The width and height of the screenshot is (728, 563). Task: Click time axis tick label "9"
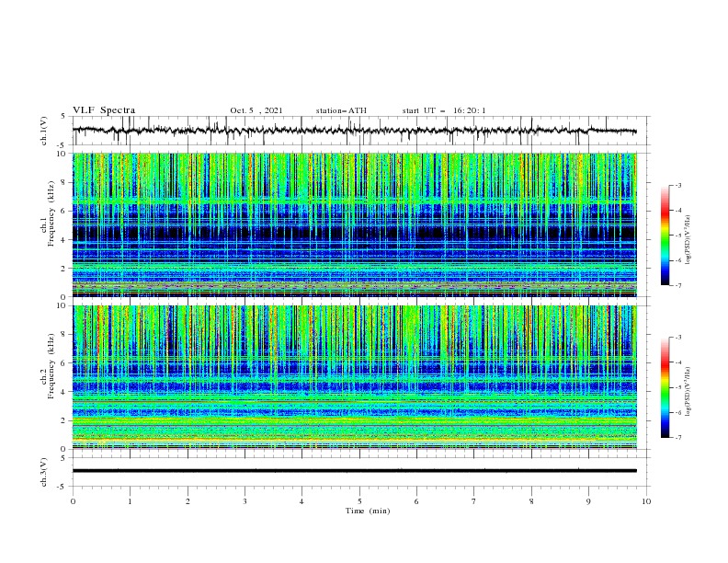click(x=588, y=501)
